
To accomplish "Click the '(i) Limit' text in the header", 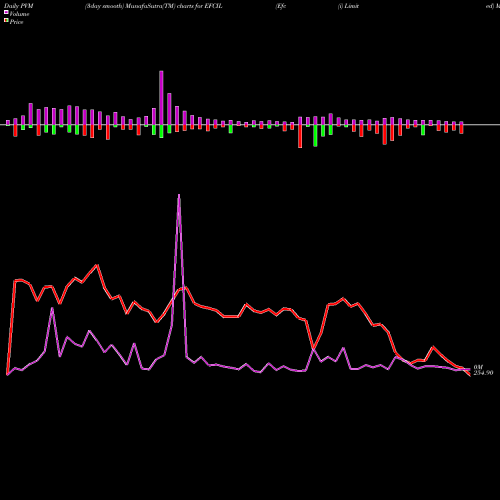I will pos(348,6).
